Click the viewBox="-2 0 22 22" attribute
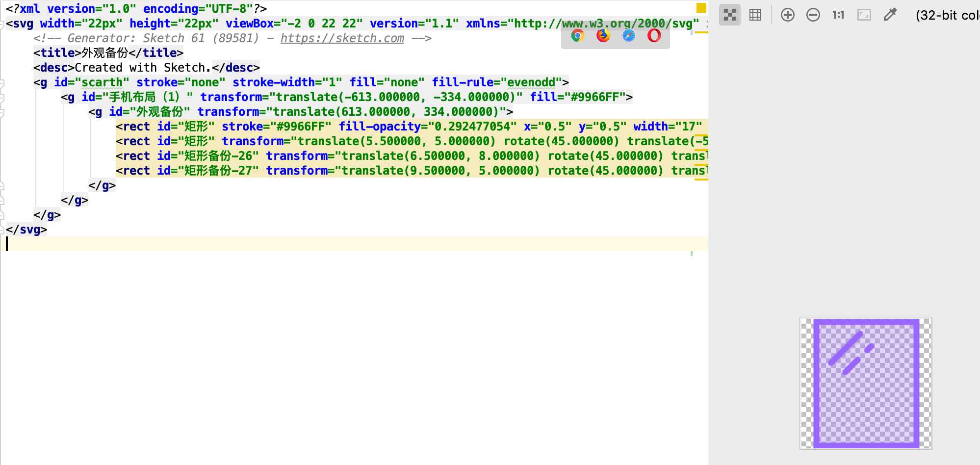 (x=294, y=24)
